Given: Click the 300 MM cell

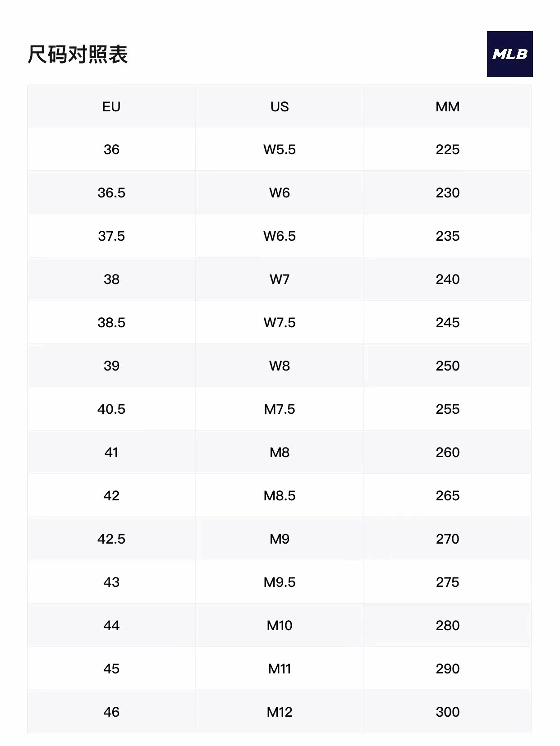Looking at the screenshot, I should [447, 712].
